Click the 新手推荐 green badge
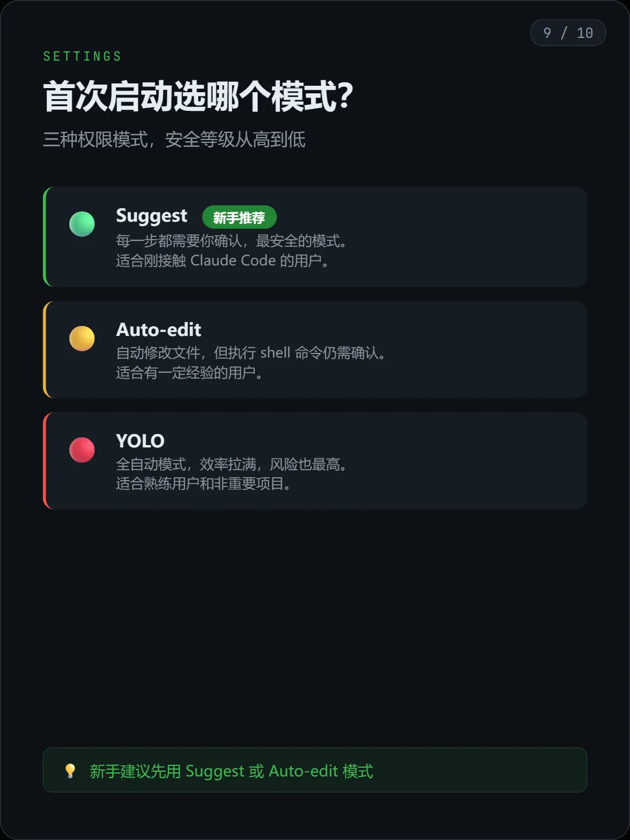The width and height of the screenshot is (630, 840). (x=239, y=218)
